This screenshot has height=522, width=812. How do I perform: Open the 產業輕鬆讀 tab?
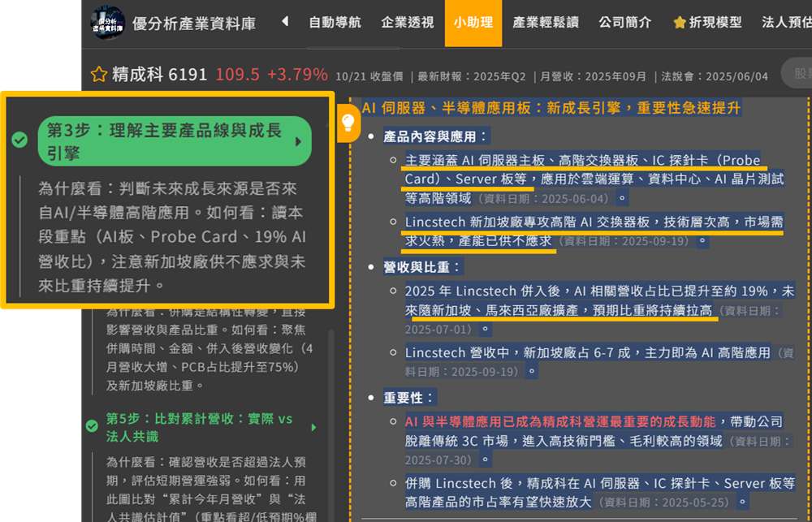click(x=546, y=23)
